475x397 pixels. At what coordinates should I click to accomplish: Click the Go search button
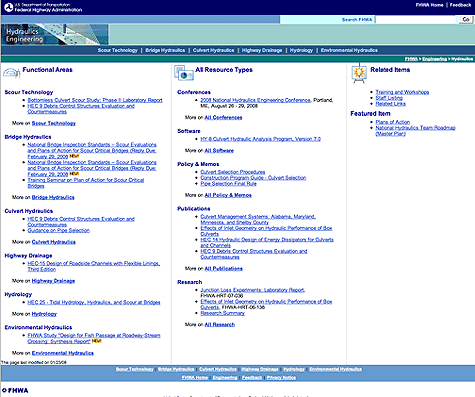coord(465,20)
